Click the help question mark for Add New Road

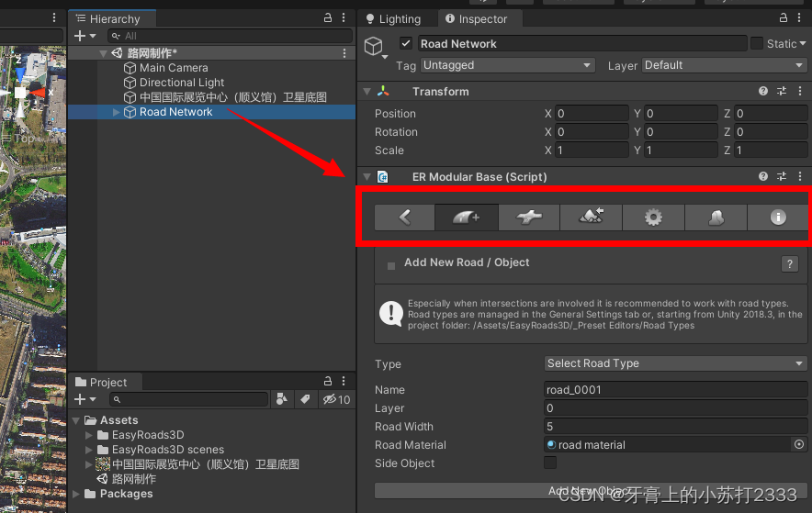(x=789, y=263)
